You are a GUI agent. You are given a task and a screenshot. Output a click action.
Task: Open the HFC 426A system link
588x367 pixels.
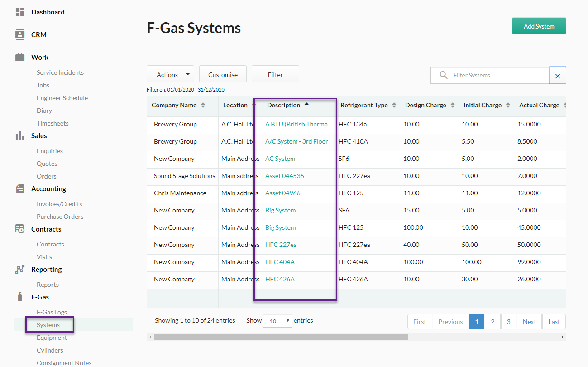click(x=280, y=279)
